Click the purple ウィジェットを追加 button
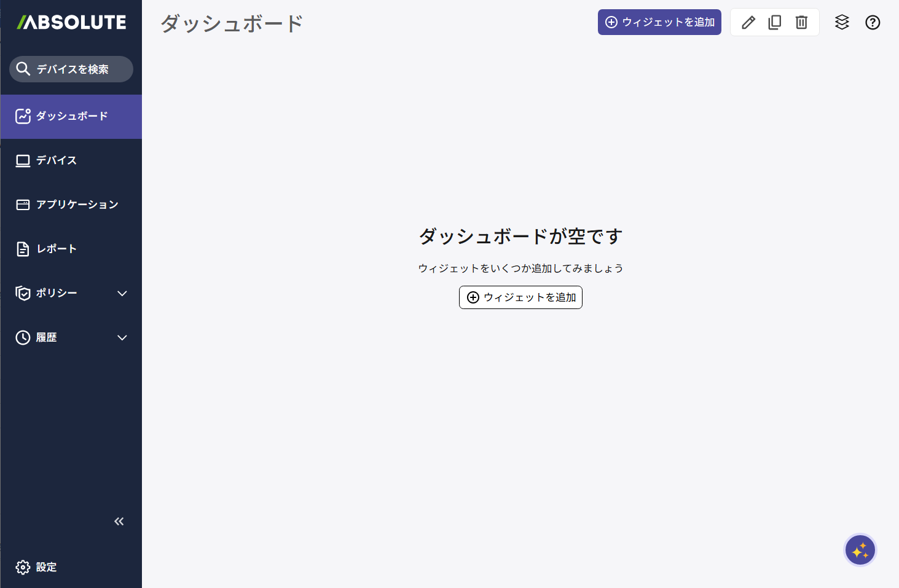The image size is (899, 588). [x=659, y=22]
